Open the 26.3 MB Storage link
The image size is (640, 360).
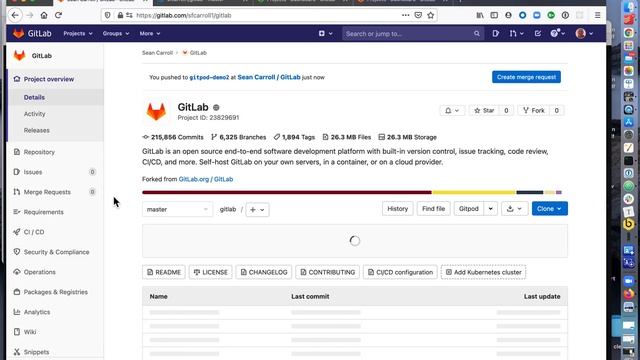coord(407,137)
